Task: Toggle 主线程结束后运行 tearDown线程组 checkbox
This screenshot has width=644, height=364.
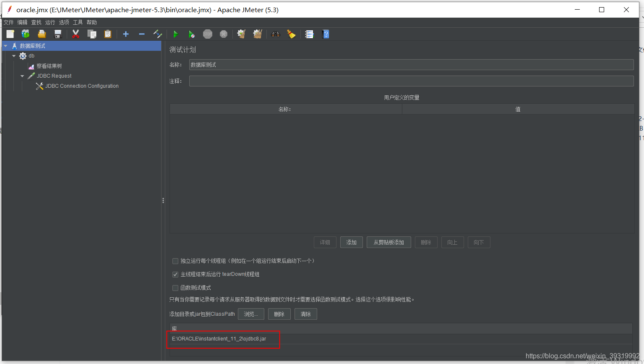Action: (x=175, y=275)
